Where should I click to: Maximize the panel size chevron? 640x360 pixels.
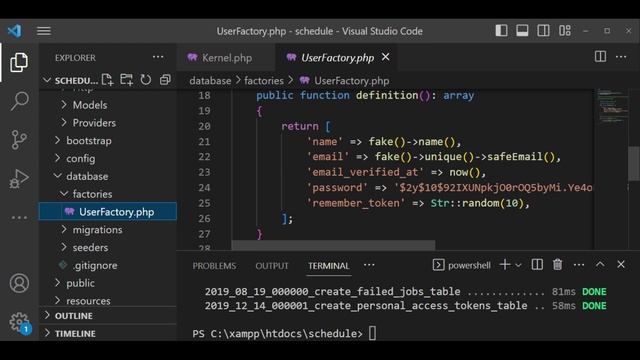coord(600,264)
